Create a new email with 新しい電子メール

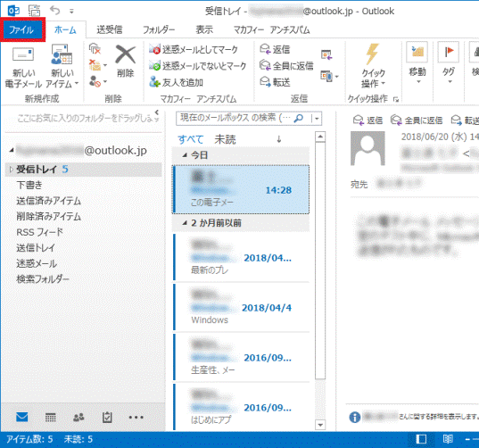click(x=23, y=66)
